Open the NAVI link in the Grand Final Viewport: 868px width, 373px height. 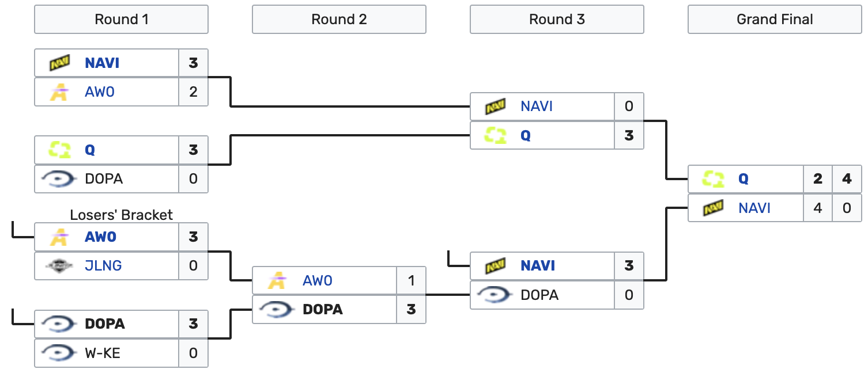(754, 208)
